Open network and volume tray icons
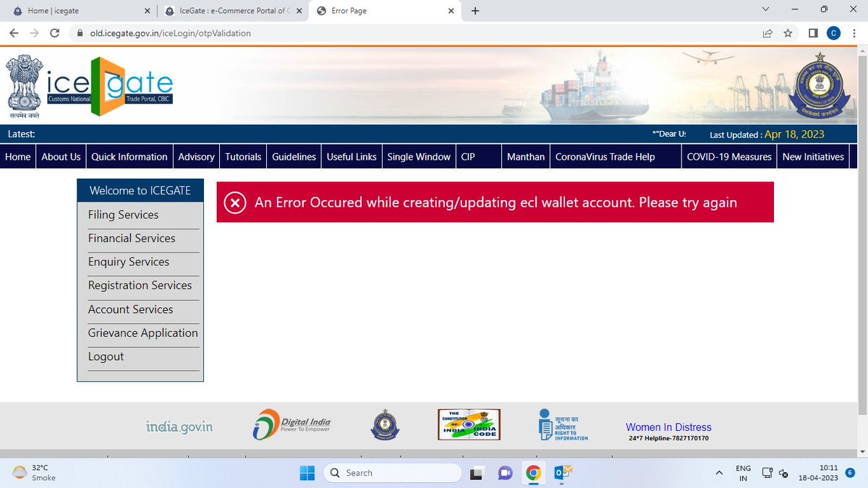Screen dimensions: 868x488 coord(774,473)
